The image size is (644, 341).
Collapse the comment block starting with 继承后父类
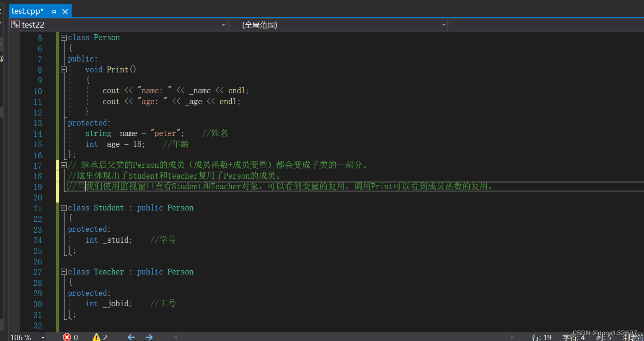click(x=64, y=165)
